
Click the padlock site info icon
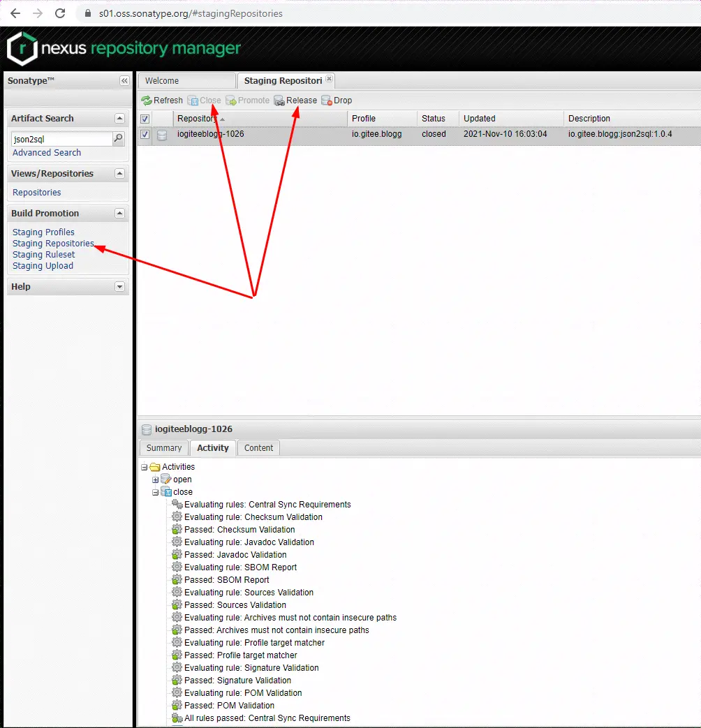click(88, 13)
